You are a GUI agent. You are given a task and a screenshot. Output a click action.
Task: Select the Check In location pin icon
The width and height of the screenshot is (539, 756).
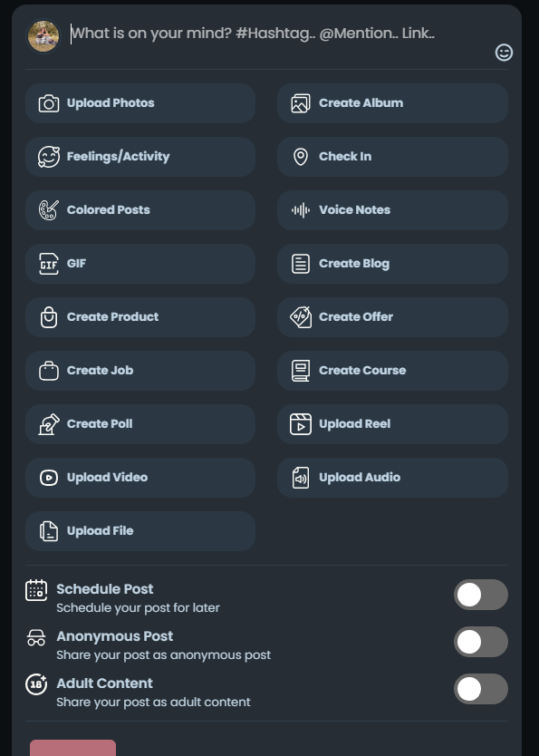pyautogui.click(x=301, y=157)
